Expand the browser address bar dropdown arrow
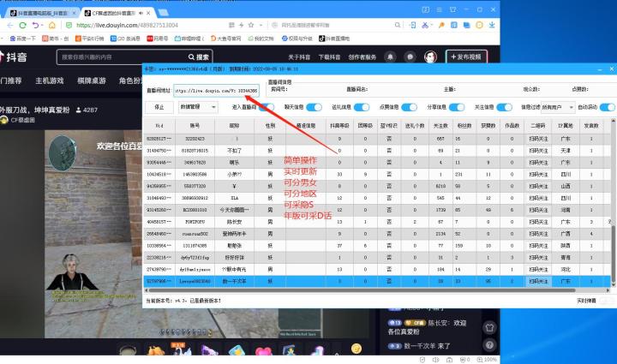 click(x=261, y=25)
